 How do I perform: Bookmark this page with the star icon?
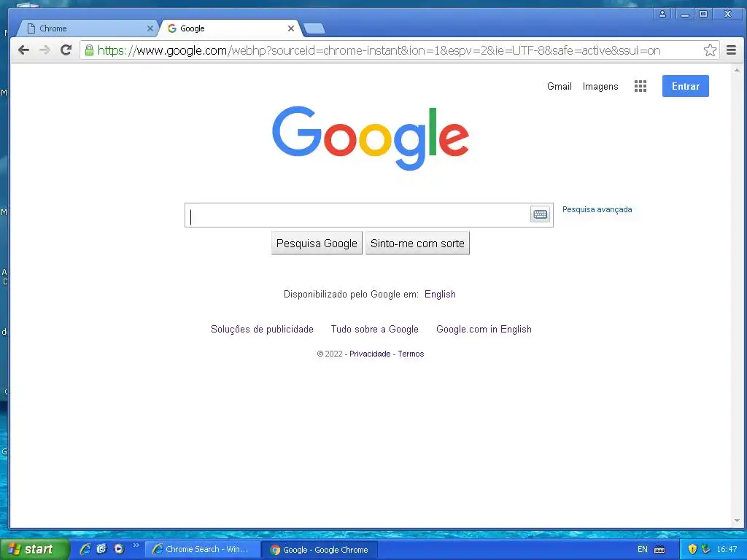pyautogui.click(x=710, y=50)
